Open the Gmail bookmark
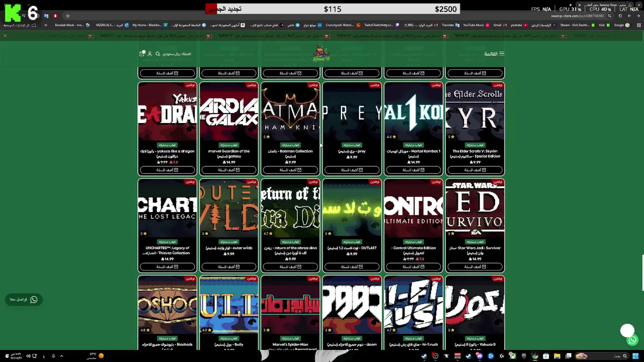644x362 pixels. click(500, 25)
